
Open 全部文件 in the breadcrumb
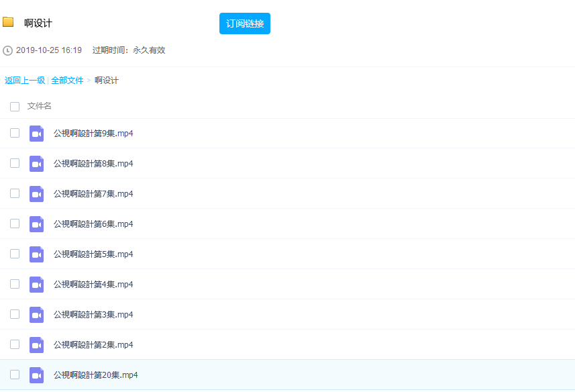point(67,81)
